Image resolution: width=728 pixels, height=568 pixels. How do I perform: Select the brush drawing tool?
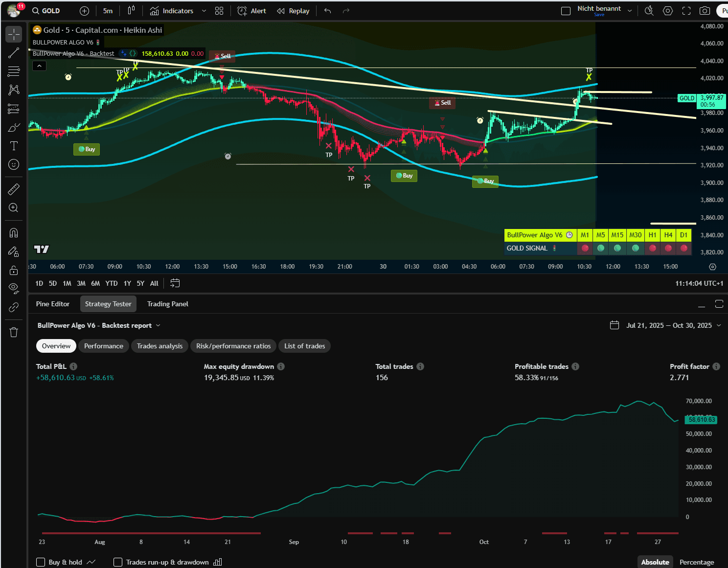pyautogui.click(x=14, y=127)
